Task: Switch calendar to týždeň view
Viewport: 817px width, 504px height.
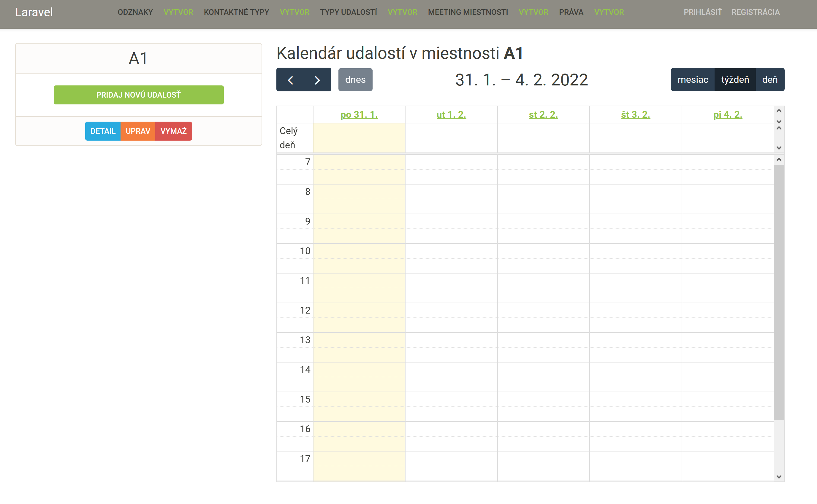Action: point(735,80)
